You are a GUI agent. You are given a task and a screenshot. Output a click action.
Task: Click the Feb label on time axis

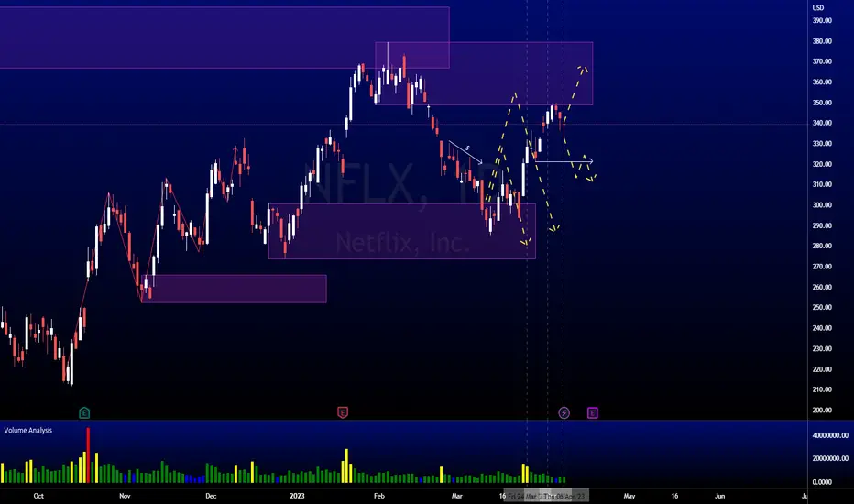(x=379, y=496)
